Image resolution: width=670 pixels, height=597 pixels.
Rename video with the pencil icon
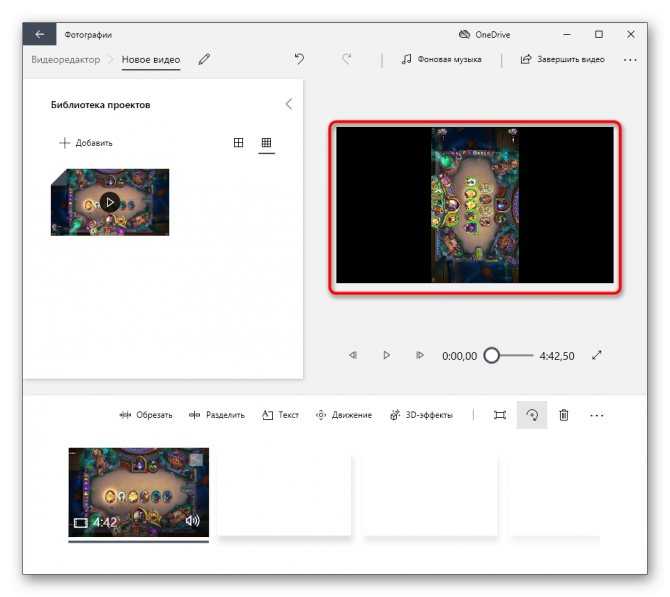204,59
